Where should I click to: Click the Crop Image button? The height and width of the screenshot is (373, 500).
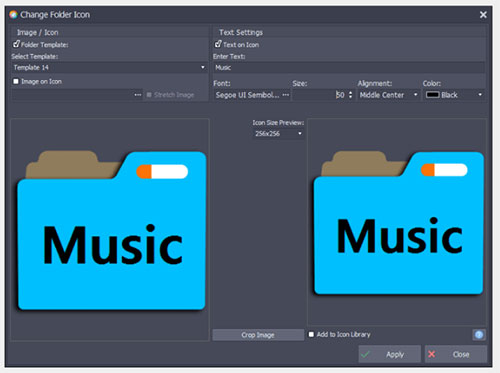tap(258, 335)
